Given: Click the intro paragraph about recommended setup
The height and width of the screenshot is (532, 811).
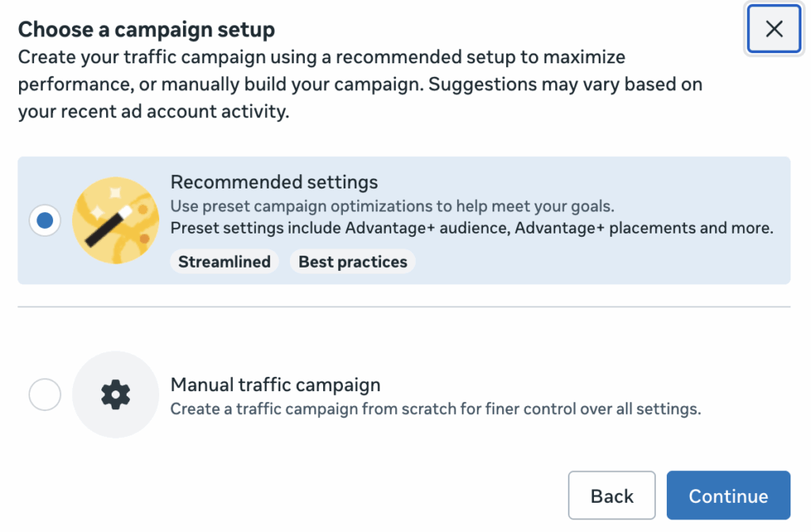Looking at the screenshot, I should (360, 84).
